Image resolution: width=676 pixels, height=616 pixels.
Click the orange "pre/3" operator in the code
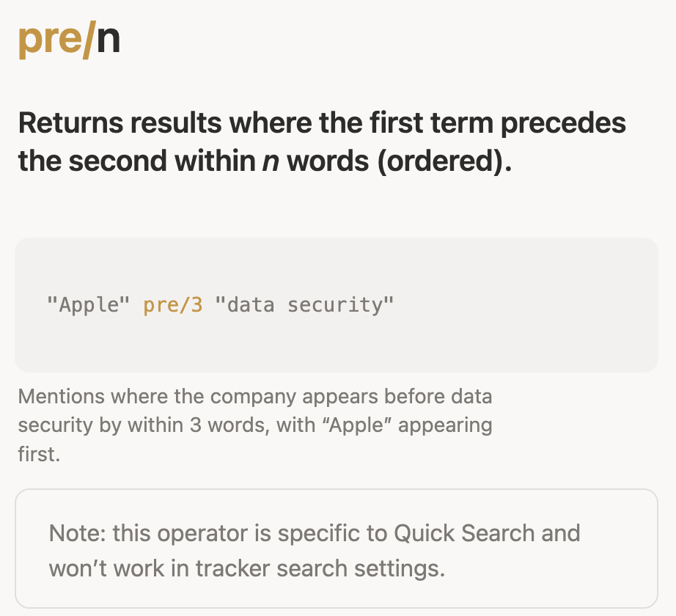pyautogui.click(x=172, y=304)
